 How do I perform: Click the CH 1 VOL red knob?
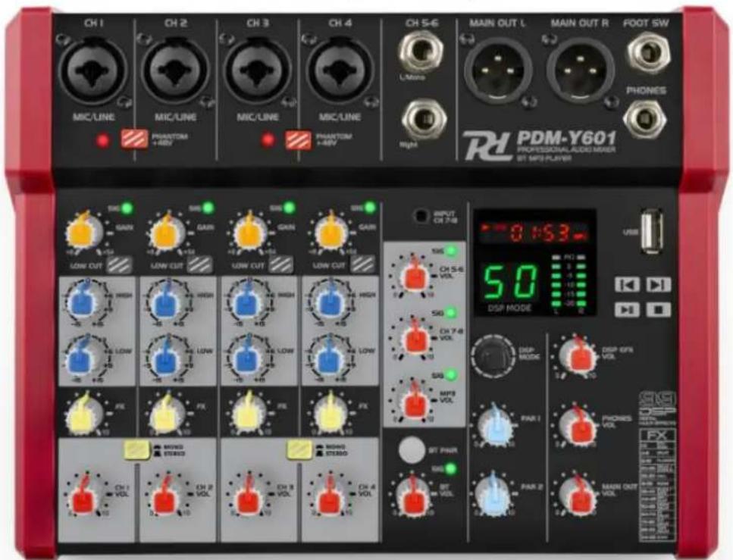click(x=86, y=497)
